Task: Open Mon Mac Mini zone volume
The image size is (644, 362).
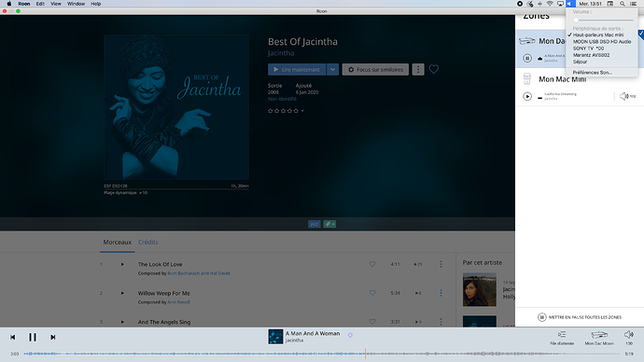Action: [x=627, y=96]
